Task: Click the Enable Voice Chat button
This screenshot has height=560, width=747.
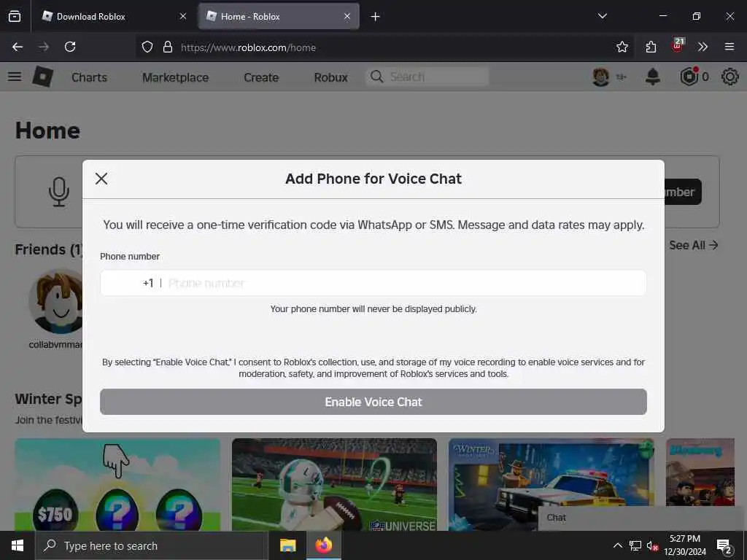Action: coord(373,402)
